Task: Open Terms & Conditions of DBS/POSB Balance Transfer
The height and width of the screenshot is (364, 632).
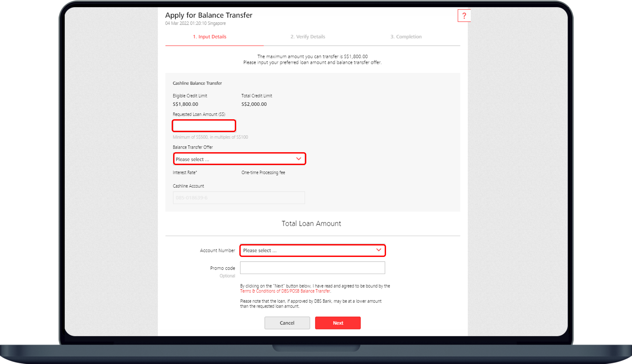Action: tap(285, 291)
